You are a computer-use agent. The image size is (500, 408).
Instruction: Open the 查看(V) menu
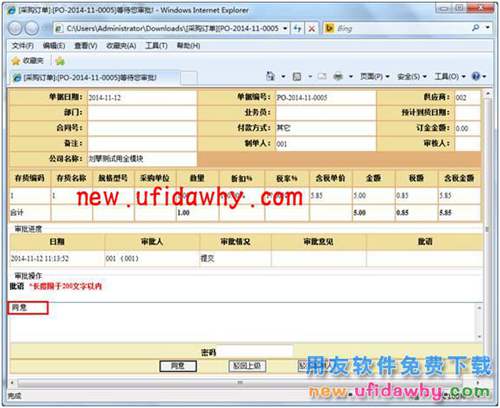85,45
